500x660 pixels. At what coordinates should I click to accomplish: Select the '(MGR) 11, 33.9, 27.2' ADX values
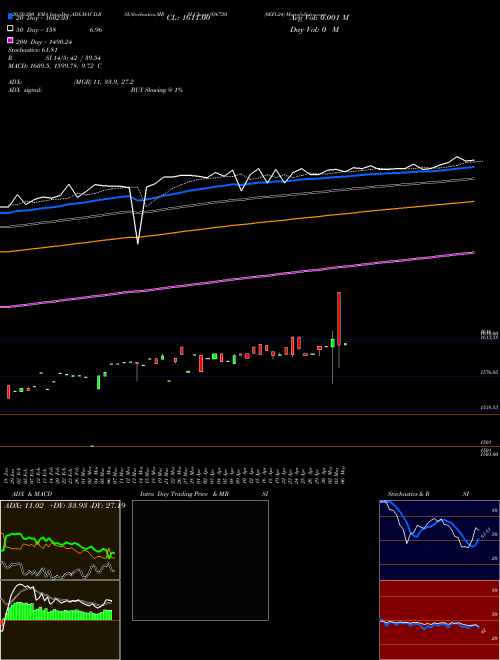point(104,82)
